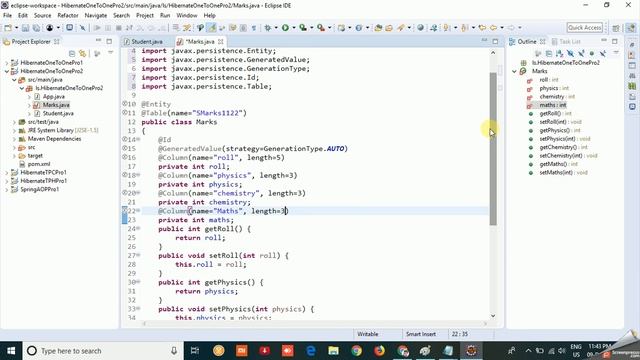
Task: Expand the JRE System Library node
Action: coord(14,131)
